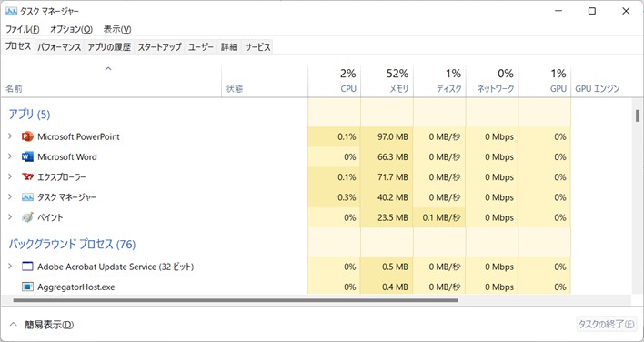
Task: Sort processes by メモリ column header
Action: [387, 81]
